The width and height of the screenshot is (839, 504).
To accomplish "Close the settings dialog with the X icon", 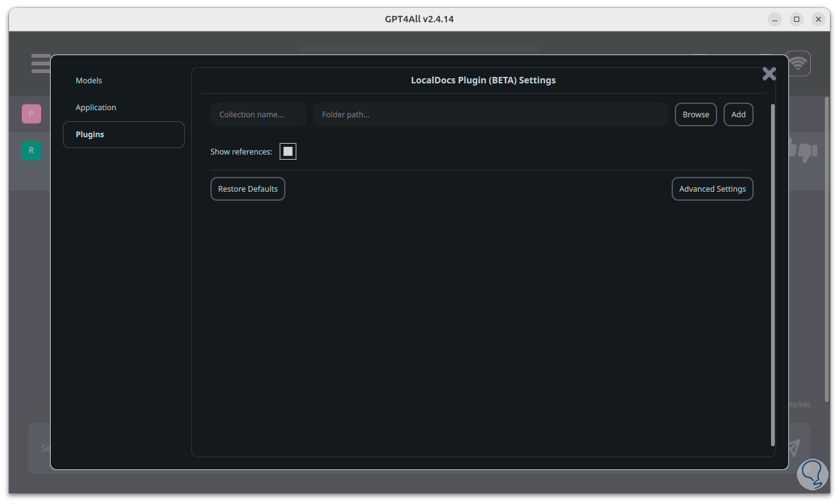I will tap(769, 74).
